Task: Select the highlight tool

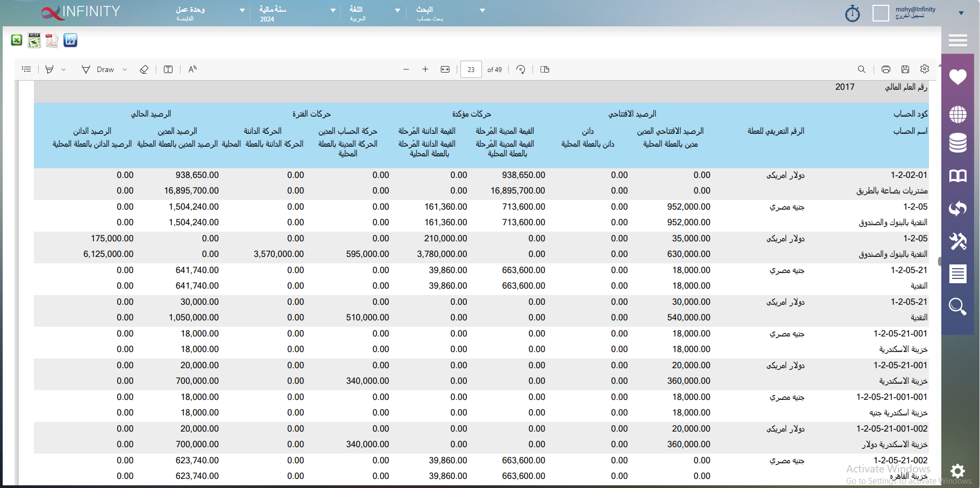Action: [x=49, y=69]
